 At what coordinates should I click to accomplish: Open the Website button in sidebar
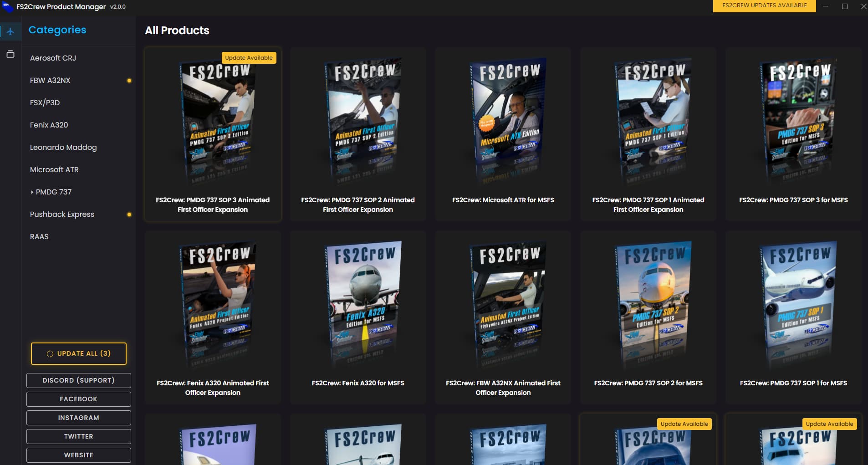coord(78,455)
